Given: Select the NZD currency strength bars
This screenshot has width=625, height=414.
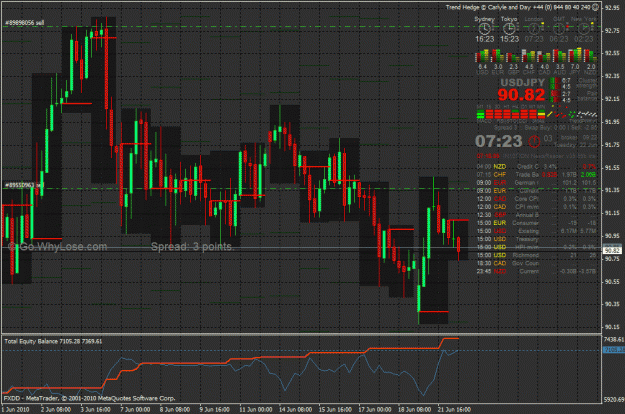Looking at the screenshot, I should pos(591,56).
